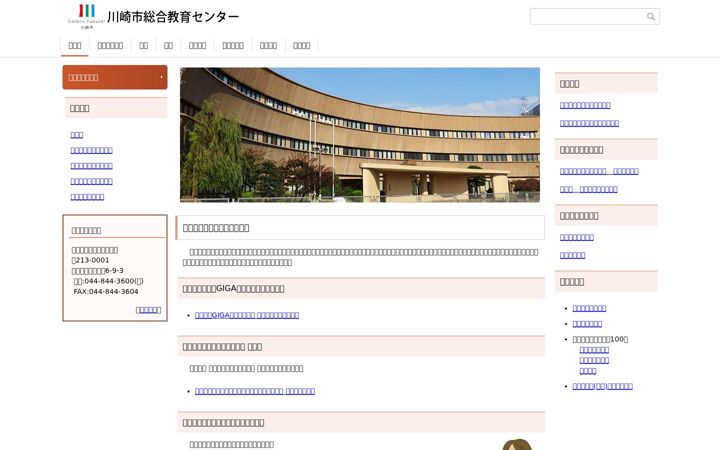Click the orange button atop the left sidebar
The width and height of the screenshot is (720, 450).
(x=115, y=77)
